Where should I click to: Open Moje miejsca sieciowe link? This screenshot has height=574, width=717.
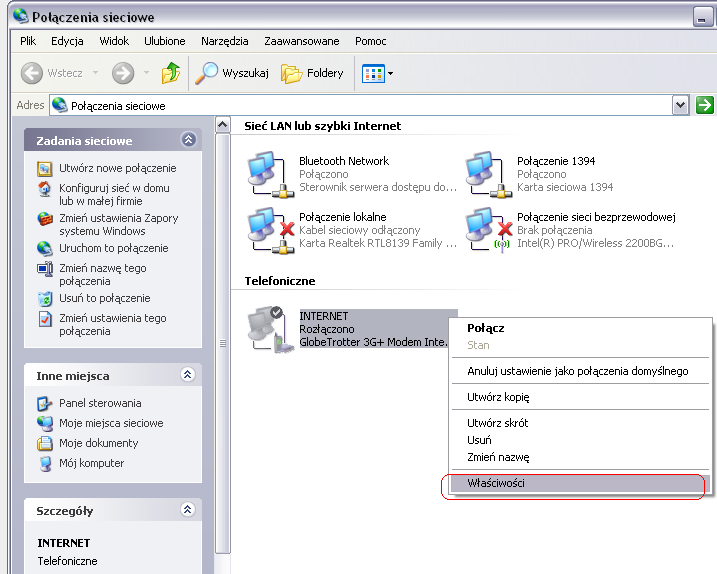click(111, 423)
